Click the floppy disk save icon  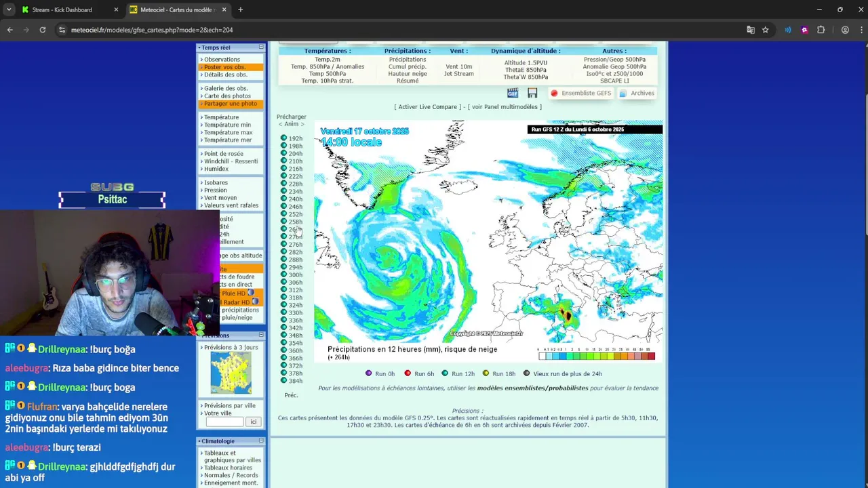[532, 93]
